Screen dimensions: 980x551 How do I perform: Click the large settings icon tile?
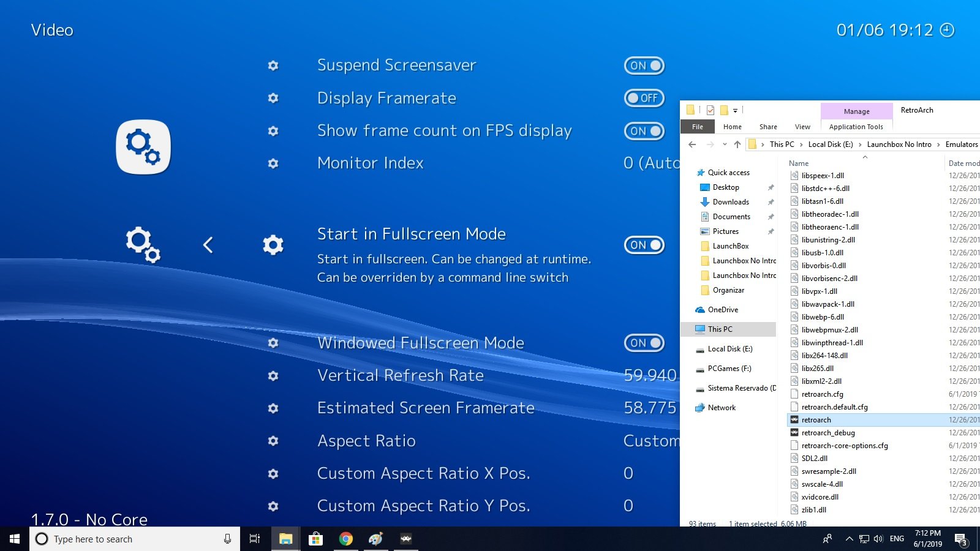[143, 147]
